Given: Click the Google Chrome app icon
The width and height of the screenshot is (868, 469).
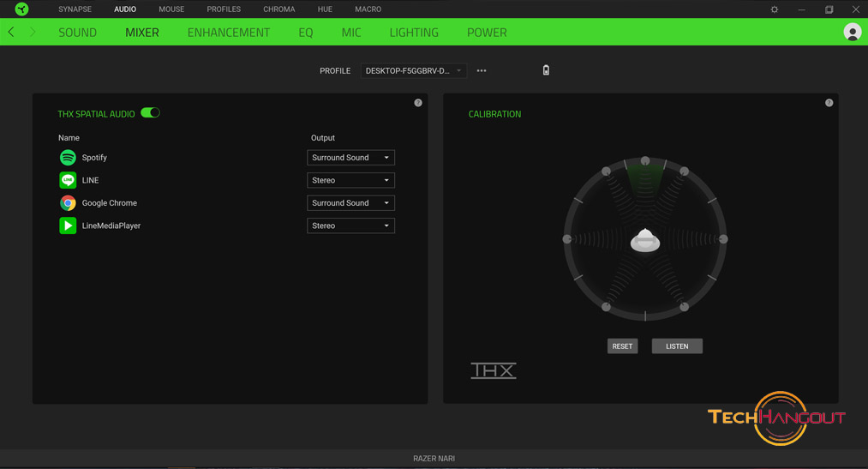Looking at the screenshot, I should pyautogui.click(x=68, y=203).
